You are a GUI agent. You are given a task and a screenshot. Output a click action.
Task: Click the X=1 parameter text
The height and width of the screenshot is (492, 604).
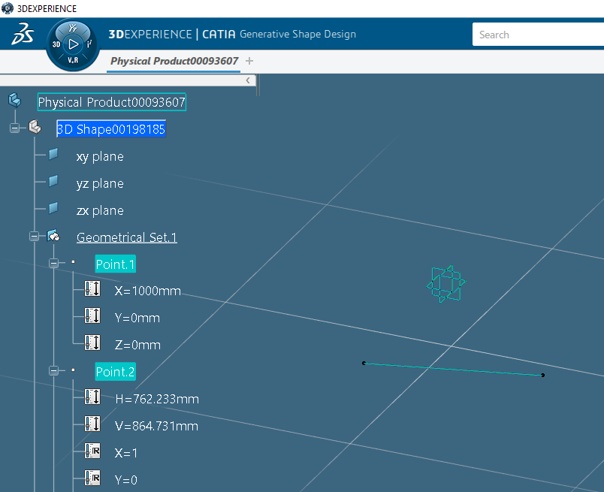click(126, 452)
